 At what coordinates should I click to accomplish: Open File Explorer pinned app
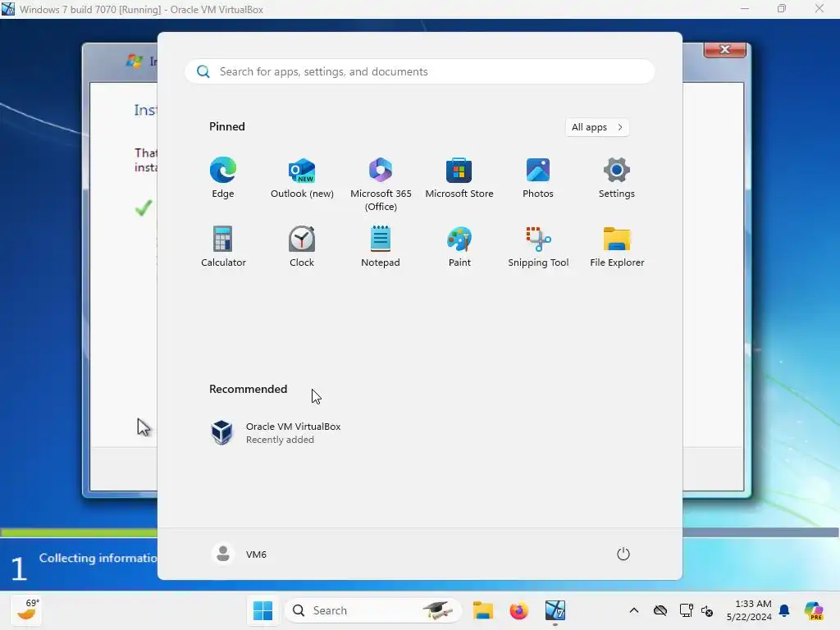pyautogui.click(x=617, y=247)
